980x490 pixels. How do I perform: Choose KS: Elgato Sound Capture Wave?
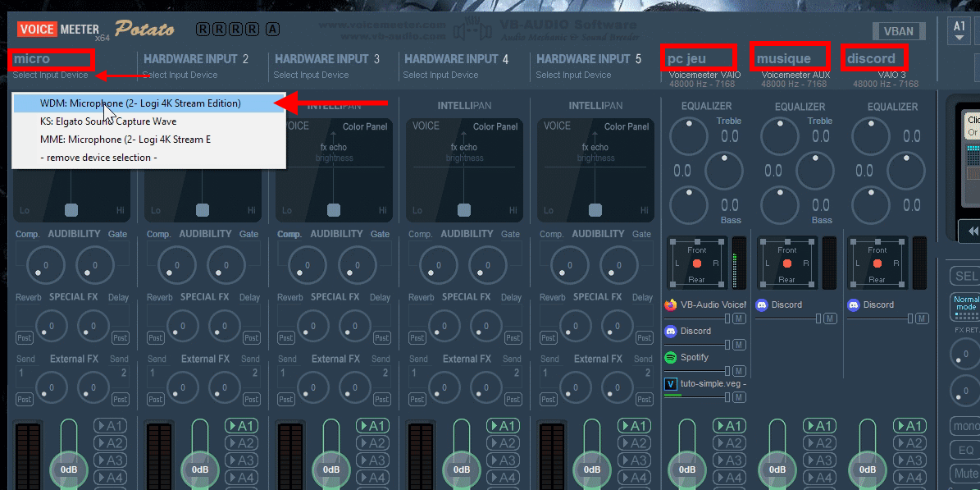coord(108,121)
